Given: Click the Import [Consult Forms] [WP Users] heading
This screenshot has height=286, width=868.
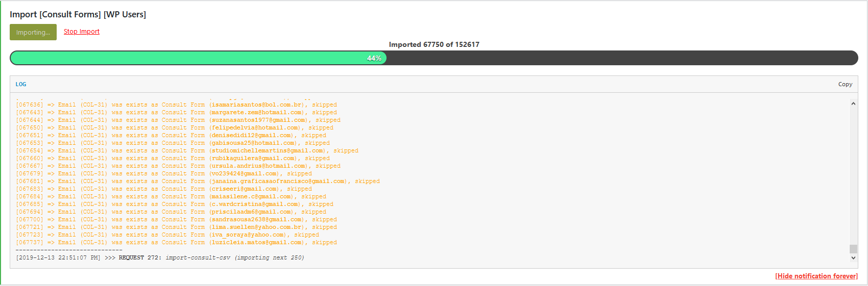Looking at the screenshot, I should point(78,14).
